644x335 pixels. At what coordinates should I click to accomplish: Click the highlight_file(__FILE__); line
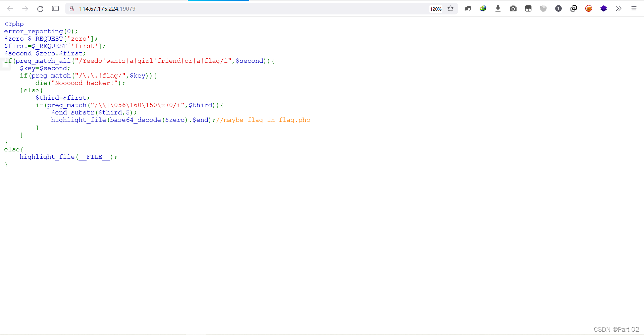[68, 157]
